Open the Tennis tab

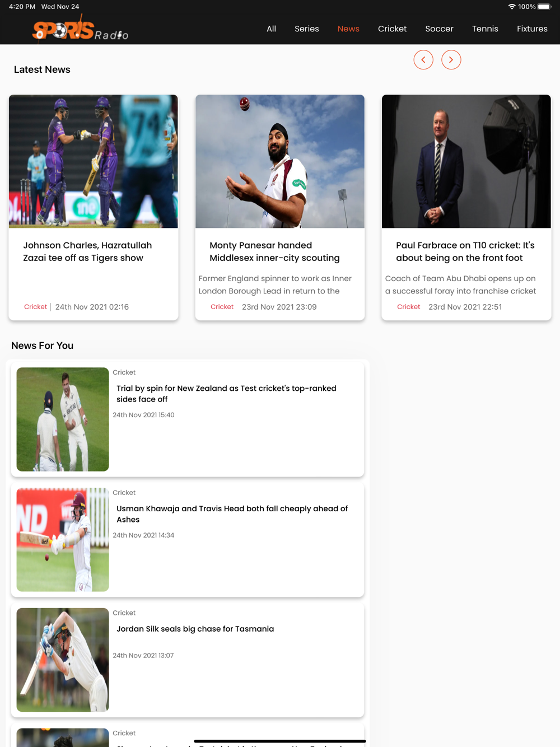485,29
